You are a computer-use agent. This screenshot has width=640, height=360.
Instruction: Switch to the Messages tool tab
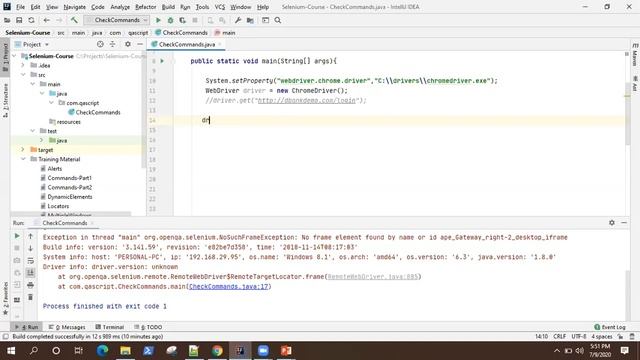(67, 327)
